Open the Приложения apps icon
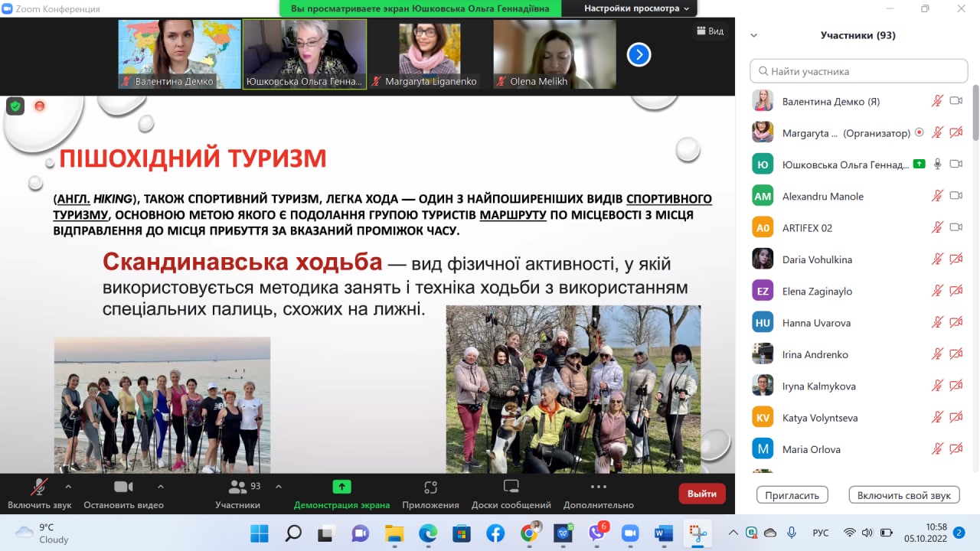The width and height of the screenshot is (980, 551). click(x=430, y=487)
